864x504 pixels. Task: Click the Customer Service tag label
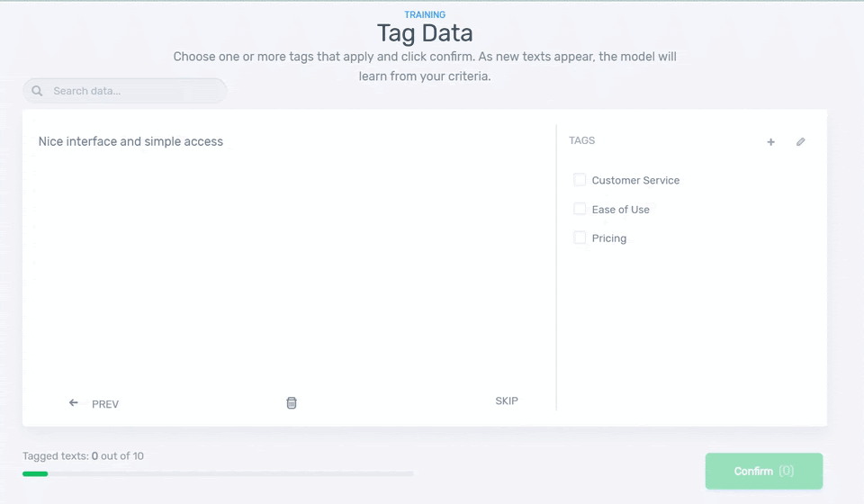[635, 180]
